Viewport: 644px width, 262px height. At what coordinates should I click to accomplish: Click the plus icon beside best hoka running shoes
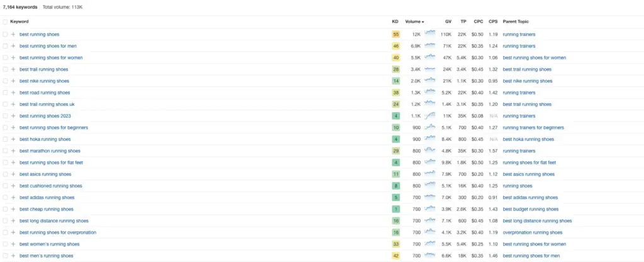[x=13, y=139]
